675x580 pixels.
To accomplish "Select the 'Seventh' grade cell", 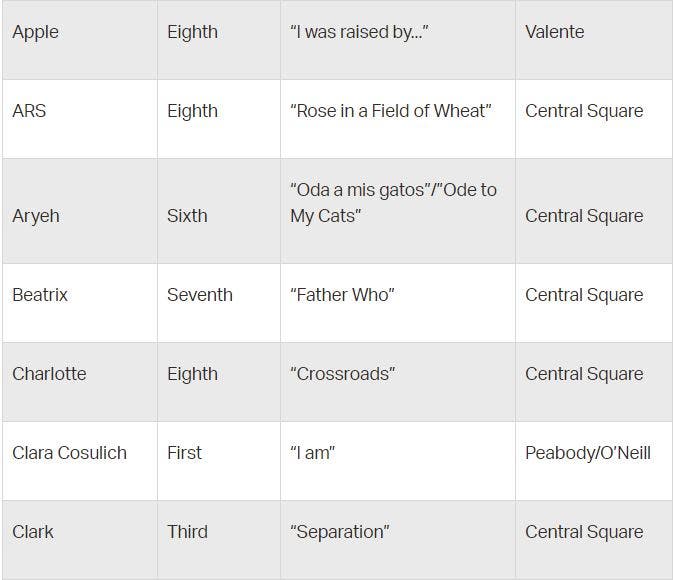I will tap(199, 295).
